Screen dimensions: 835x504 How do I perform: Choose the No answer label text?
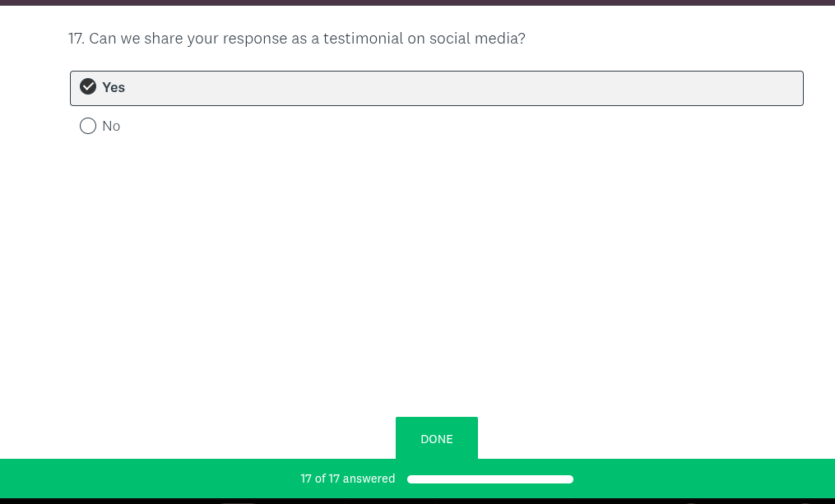coord(111,126)
